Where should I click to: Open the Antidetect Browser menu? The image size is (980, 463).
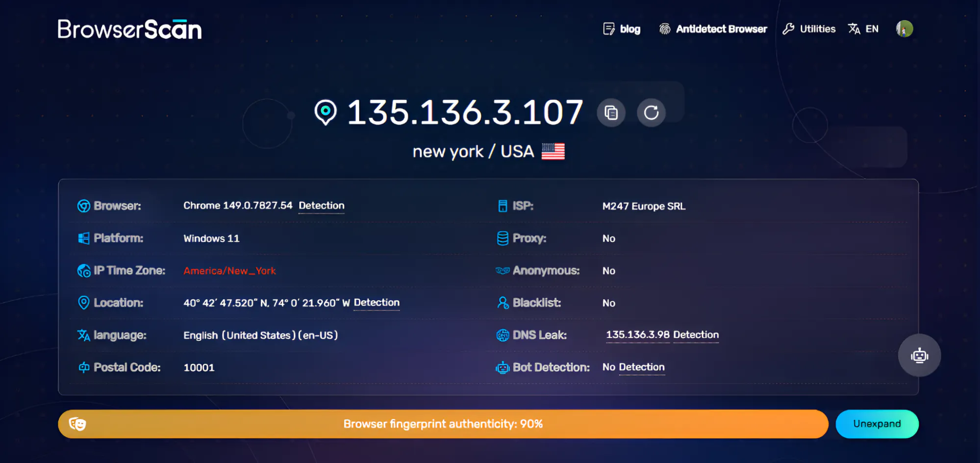[713, 29]
